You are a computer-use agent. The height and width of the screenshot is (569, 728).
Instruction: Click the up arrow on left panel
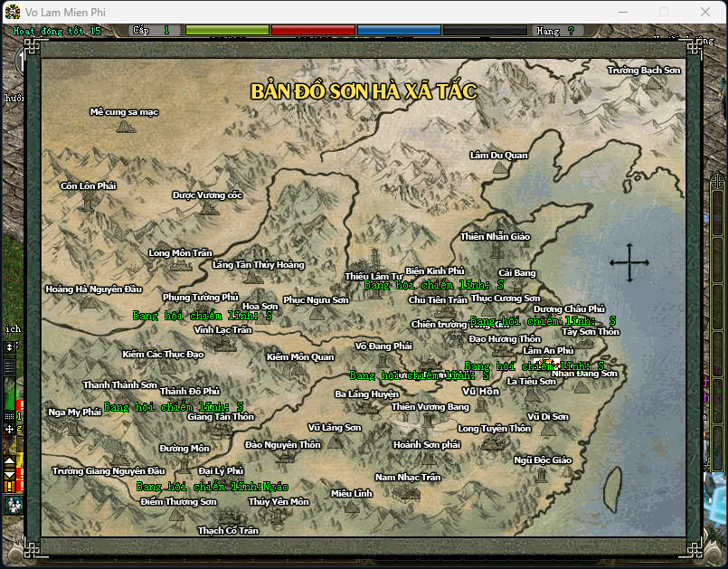click(x=9, y=461)
